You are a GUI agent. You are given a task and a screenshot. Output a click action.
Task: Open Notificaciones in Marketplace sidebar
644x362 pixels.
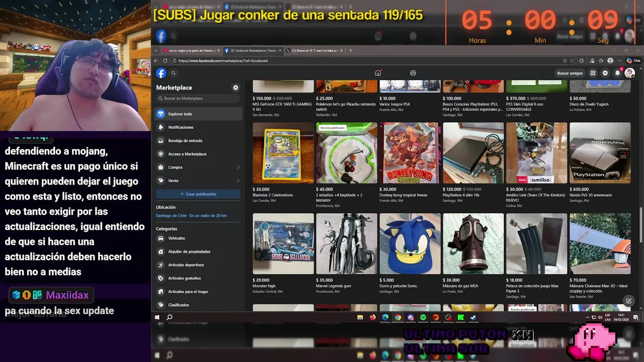pos(199,127)
